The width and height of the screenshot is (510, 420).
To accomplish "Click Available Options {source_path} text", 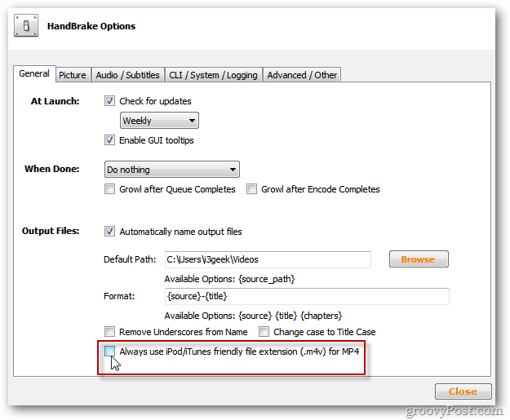I will [x=229, y=279].
